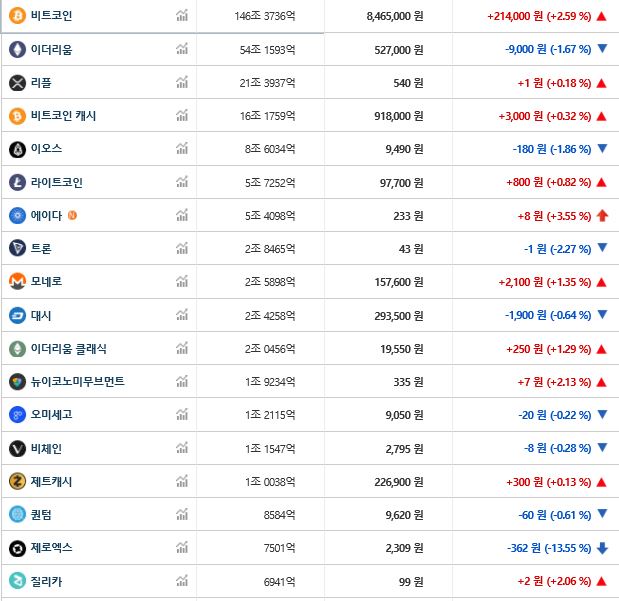Select the 비체인 coin name
This screenshot has height=601, width=619.
tap(46, 448)
